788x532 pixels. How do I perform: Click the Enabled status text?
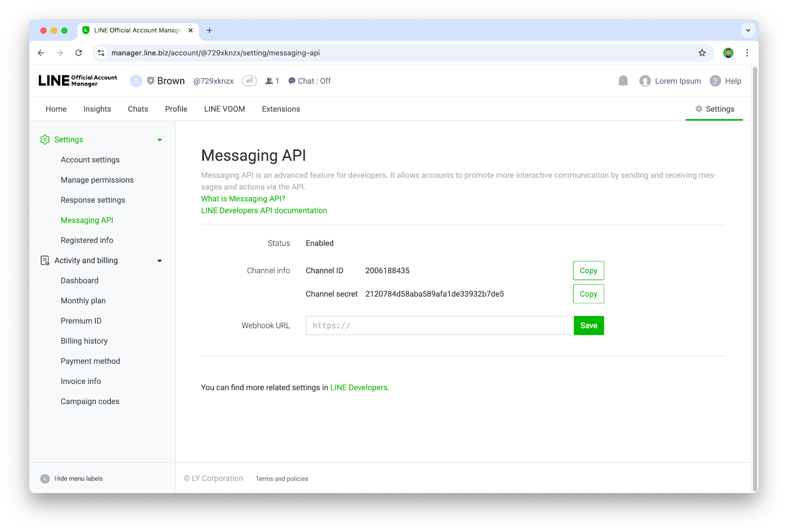click(319, 243)
